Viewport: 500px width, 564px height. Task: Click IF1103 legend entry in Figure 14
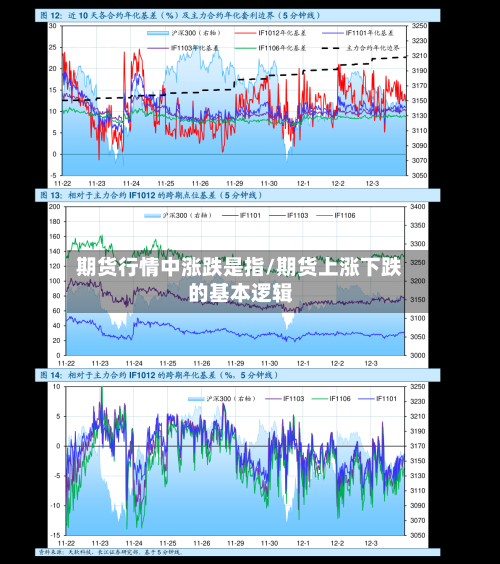click(x=285, y=399)
